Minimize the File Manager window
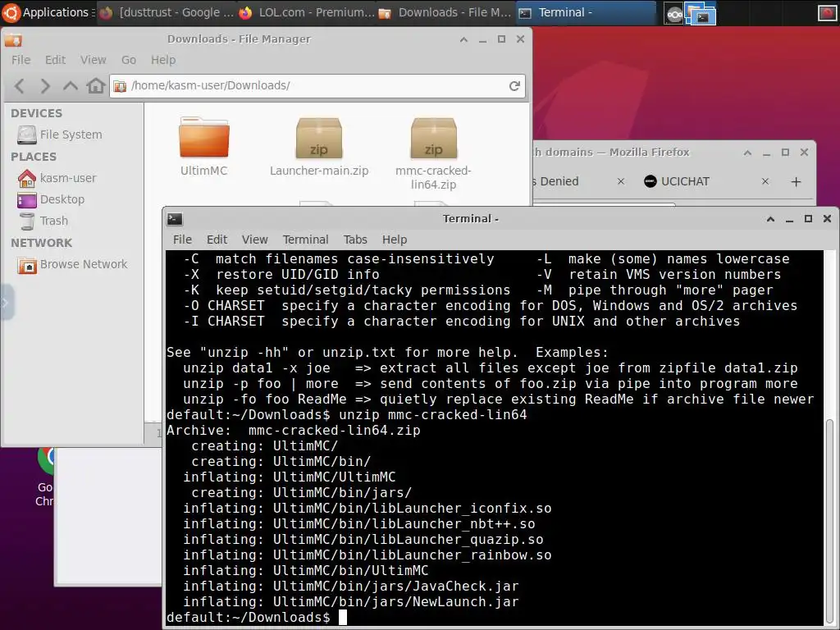The height and width of the screenshot is (630, 840). [482, 39]
